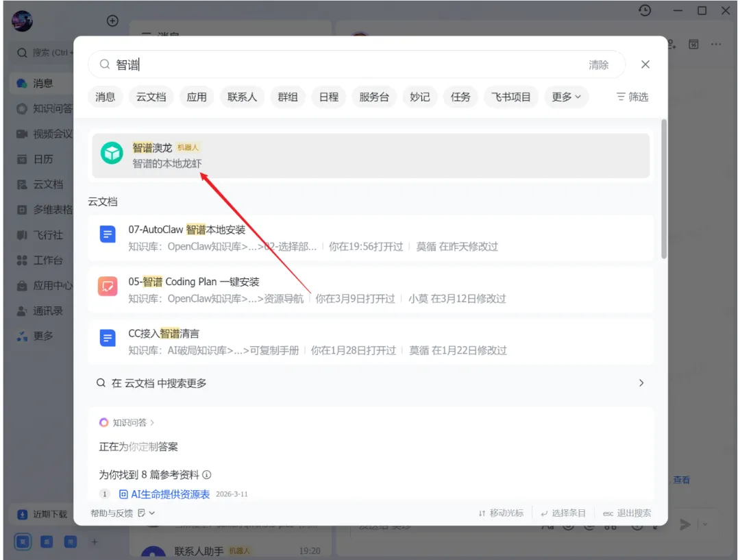This screenshot has width=740, height=560.
Task: Click the info icon beside 8 篇参考资料
Action: click(207, 474)
